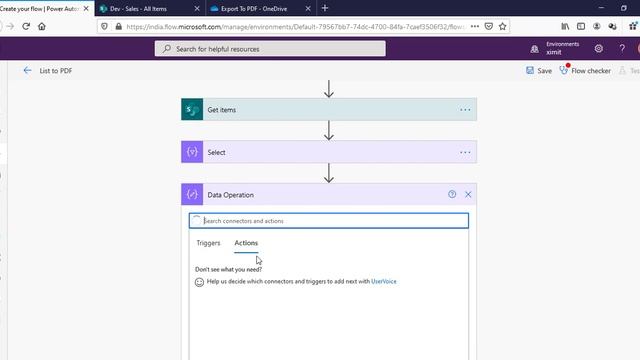
Task: Close the Data Operation panel
Action: [468, 195]
